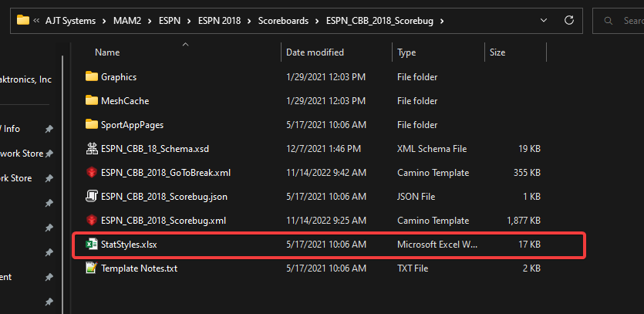Screen dimensions: 644x314
Task: Sort files by Name column header
Action: point(107,52)
